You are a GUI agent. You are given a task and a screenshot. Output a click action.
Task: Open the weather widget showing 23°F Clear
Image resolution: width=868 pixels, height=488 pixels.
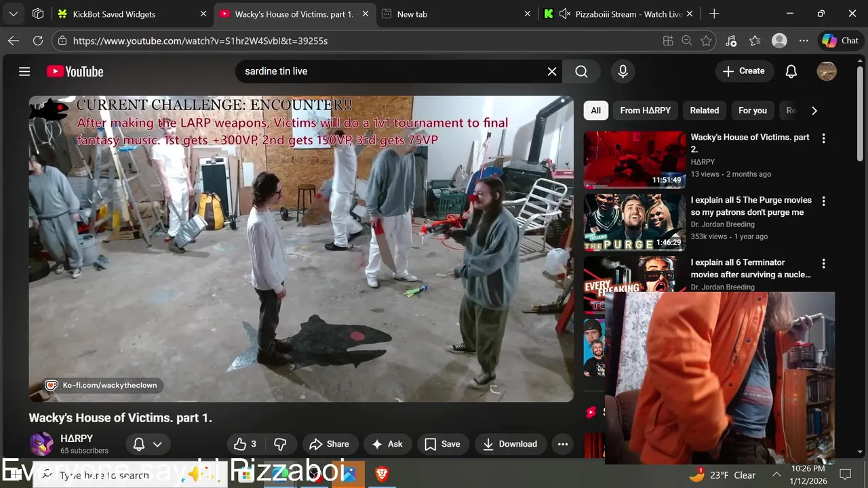pyautogui.click(x=722, y=474)
